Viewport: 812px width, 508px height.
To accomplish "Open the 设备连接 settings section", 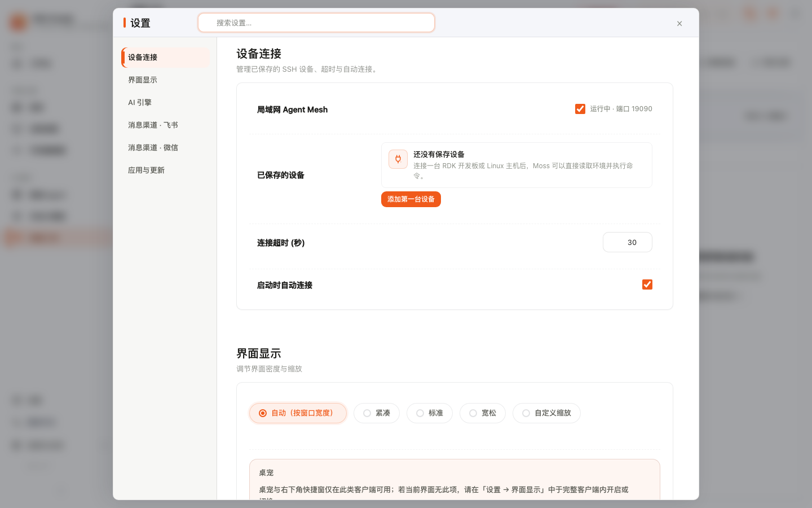I will (x=165, y=58).
